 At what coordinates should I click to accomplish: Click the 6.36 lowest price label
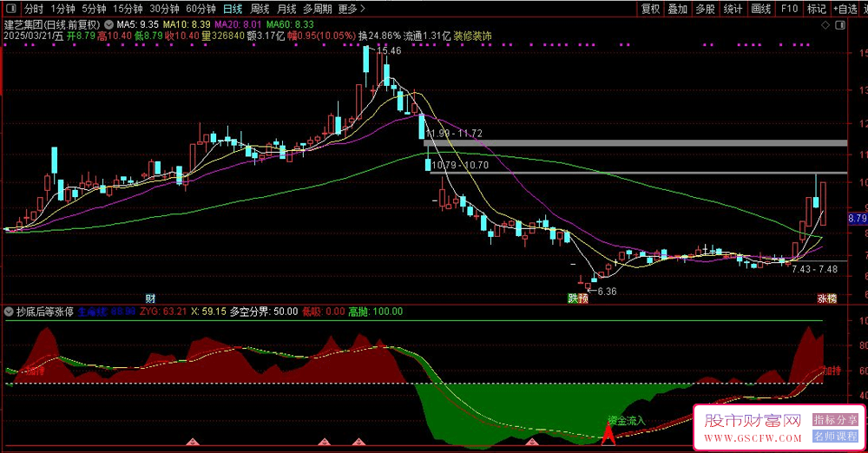tap(608, 292)
